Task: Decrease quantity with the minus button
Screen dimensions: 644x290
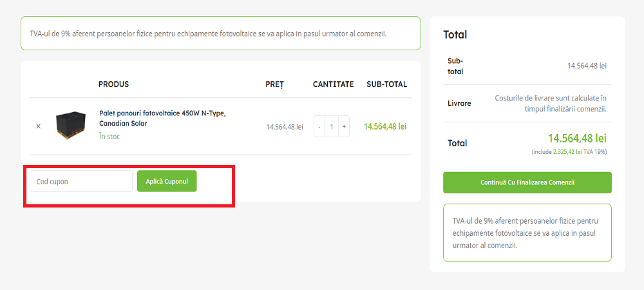Action: click(x=319, y=127)
